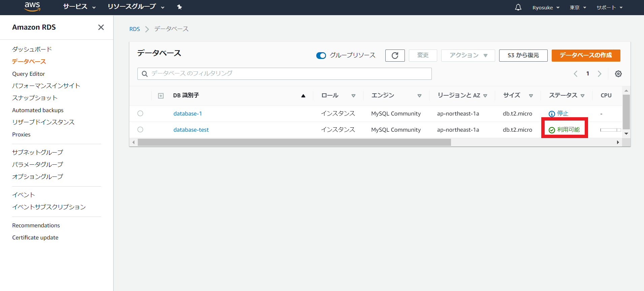
Task: Open サブネットグループ page
Action: point(38,152)
